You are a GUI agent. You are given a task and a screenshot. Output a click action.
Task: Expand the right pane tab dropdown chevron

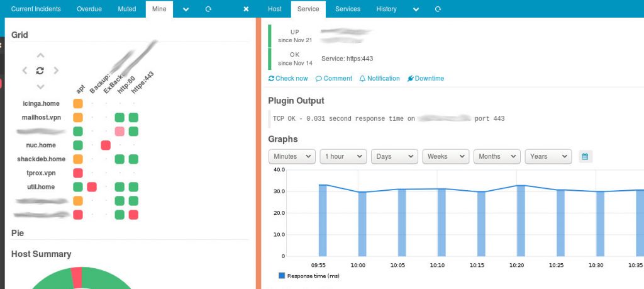tap(416, 9)
